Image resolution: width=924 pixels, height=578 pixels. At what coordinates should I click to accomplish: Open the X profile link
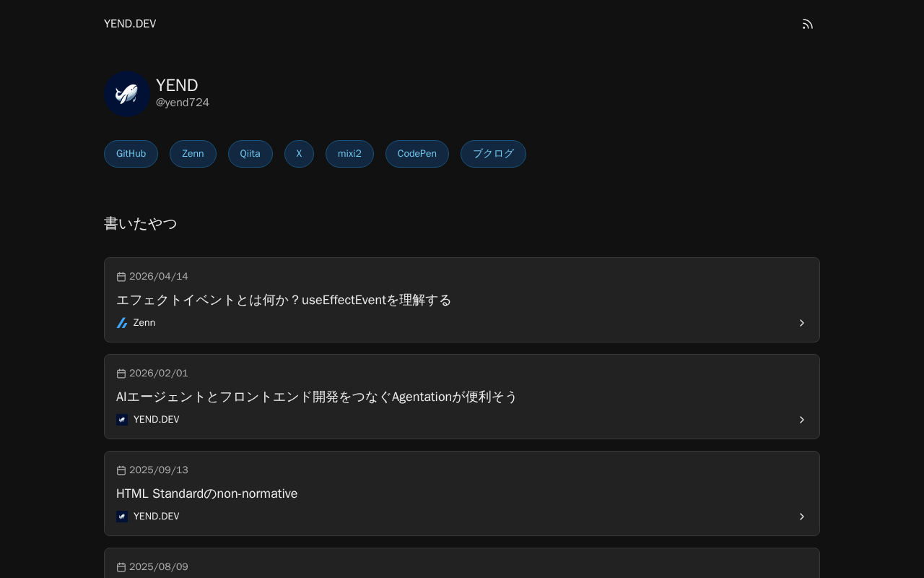click(x=299, y=154)
